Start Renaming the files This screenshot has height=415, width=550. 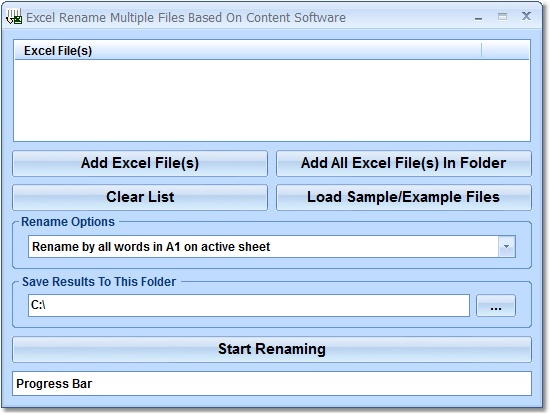coord(272,349)
